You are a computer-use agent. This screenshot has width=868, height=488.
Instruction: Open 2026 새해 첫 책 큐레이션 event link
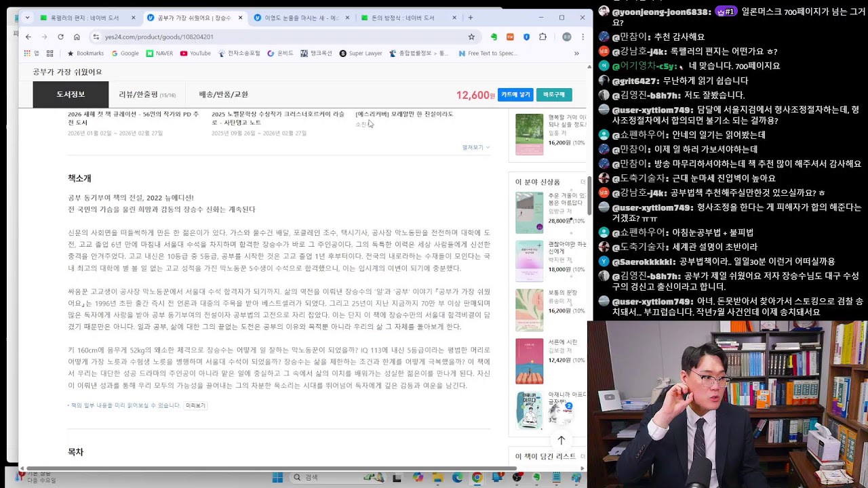tap(134, 119)
